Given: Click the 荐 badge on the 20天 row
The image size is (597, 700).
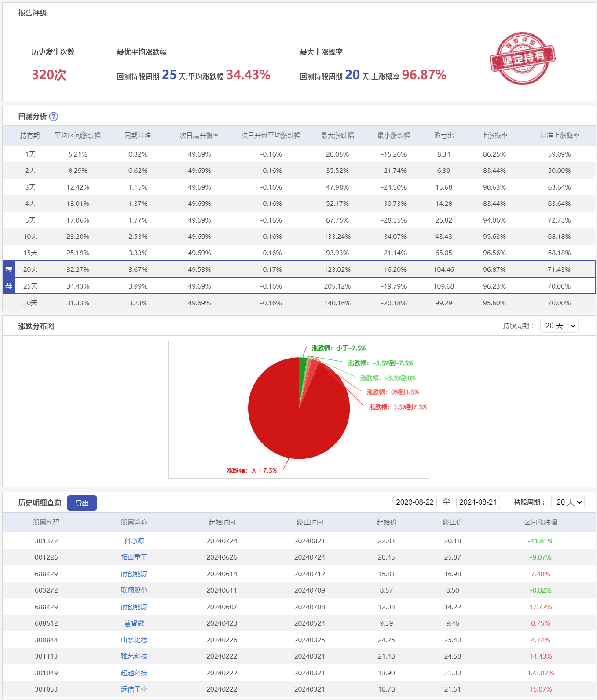Looking at the screenshot, I should click(9, 270).
